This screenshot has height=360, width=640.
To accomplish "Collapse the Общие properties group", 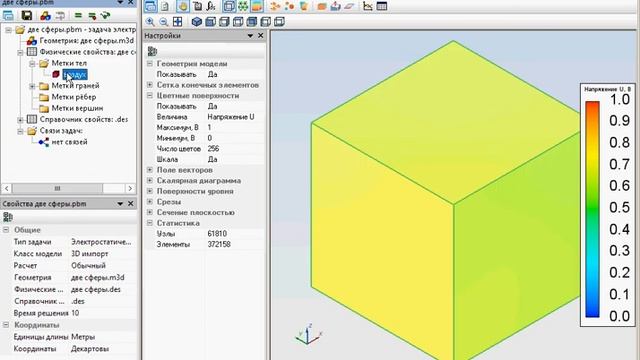I will [6, 230].
